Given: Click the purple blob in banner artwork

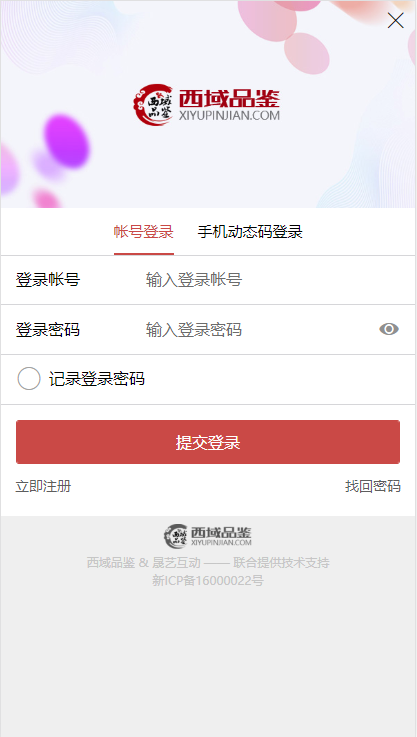Looking at the screenshot, I should (x=67, y=140).
